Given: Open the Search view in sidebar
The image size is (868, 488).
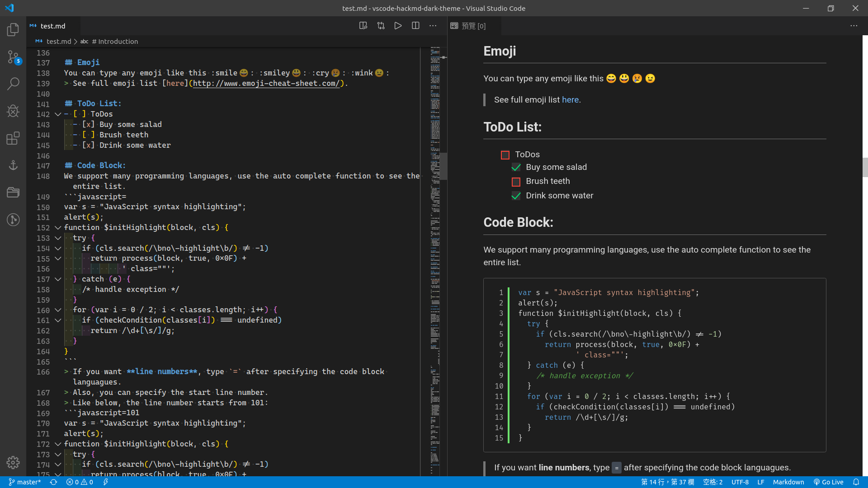Looking at the screenshot, I should [x=13, y=84].
